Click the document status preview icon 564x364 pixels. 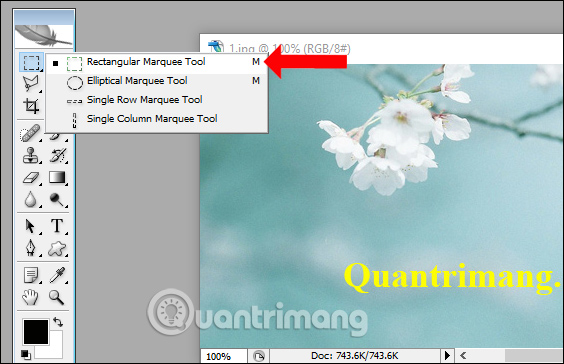[258, 356]
